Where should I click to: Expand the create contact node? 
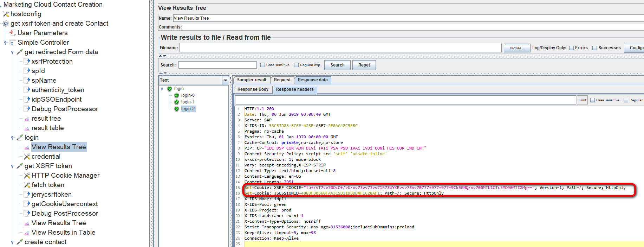click(12, 242)
